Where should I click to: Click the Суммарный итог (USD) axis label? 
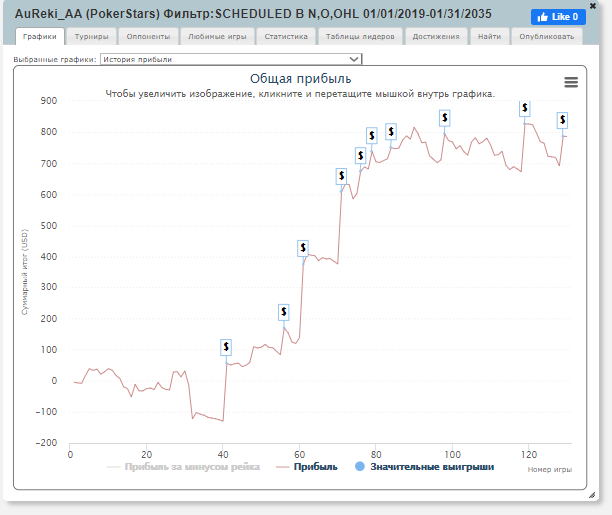click(25, 272)
